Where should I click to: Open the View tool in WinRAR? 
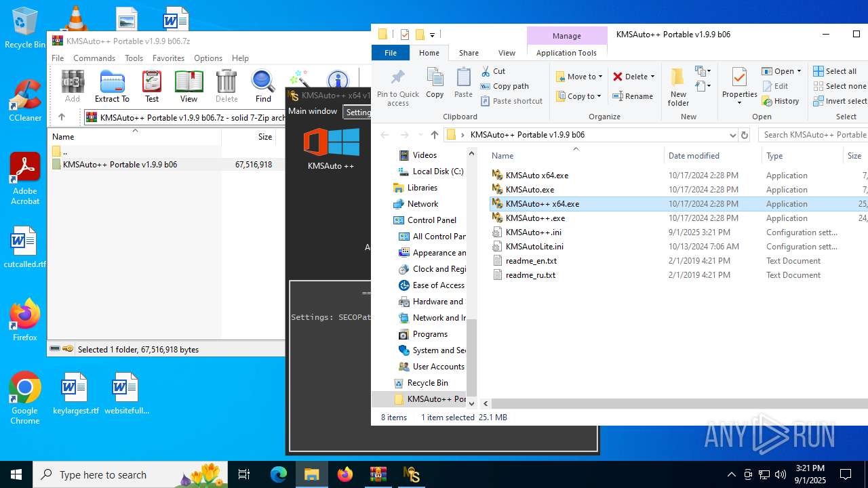(x=189, y=86)
